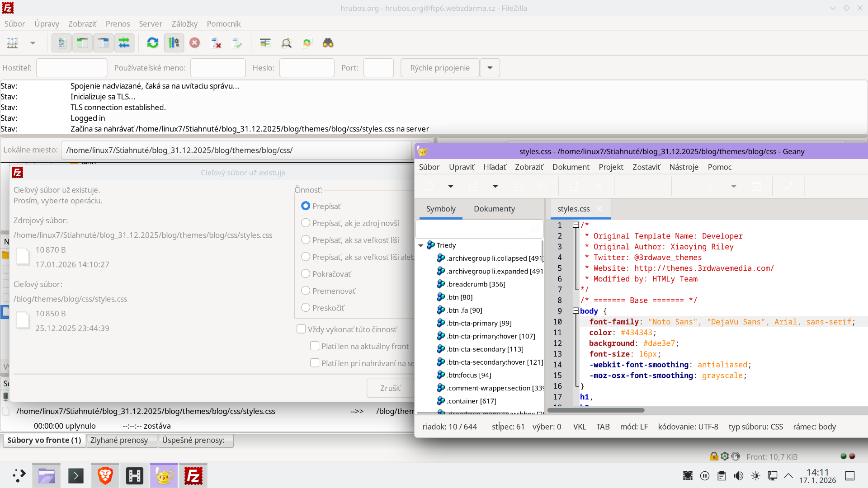868x488 pixels.
Task: Select the Preskočiť radio option
Action: 306,308
